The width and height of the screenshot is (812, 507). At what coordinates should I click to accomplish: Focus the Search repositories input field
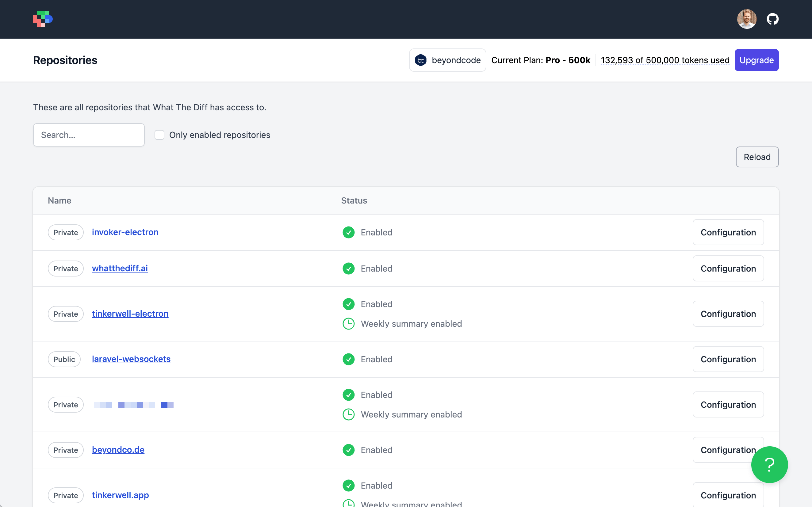pyautogui.click(x=89, y=135)
